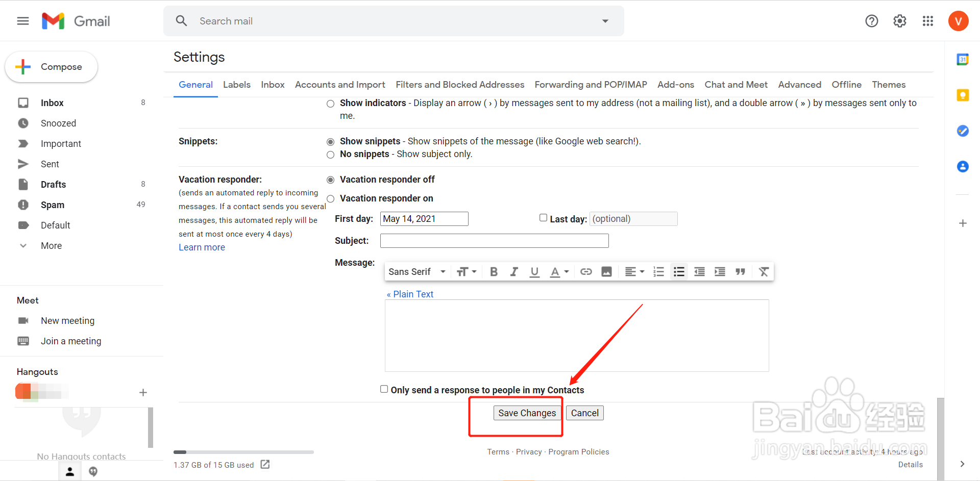Apply Italic formatting in the message toolbar
This screenshot has height=481, width=980.
coord(513,271)
